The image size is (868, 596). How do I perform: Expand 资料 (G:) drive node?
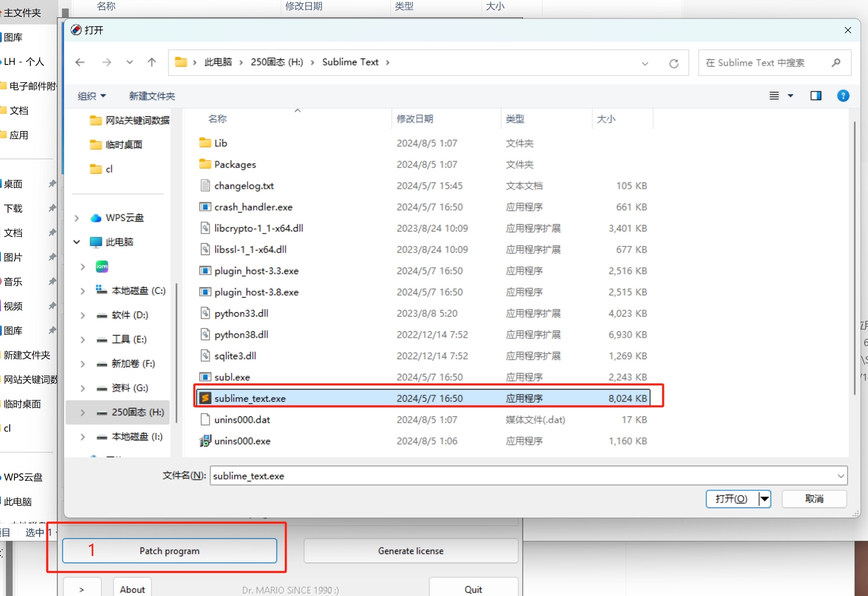click(83, 388)
